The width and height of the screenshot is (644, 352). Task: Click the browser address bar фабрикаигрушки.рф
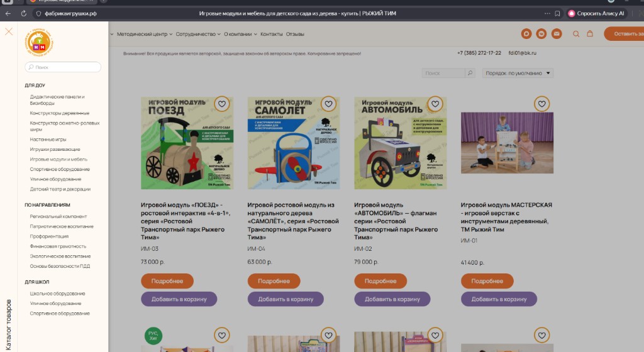coord(70,14)
